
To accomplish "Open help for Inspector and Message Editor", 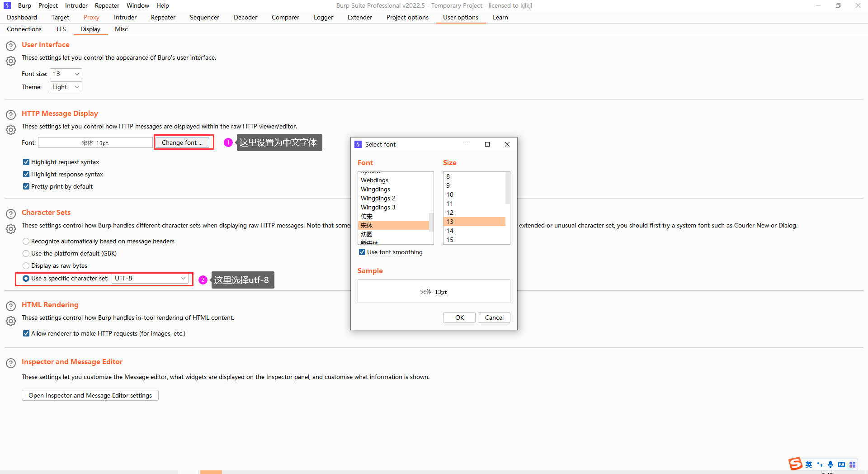I will point(11,363).
